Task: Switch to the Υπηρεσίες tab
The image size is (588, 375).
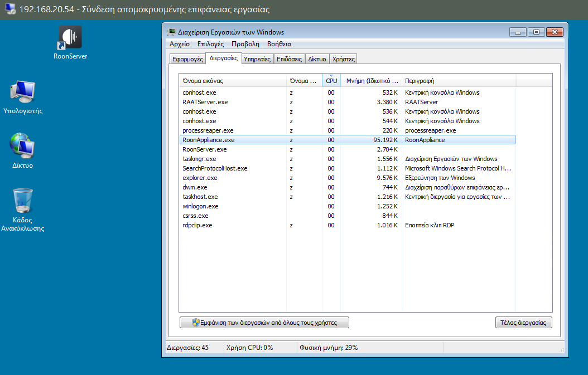Action: (x=257, y=59)
